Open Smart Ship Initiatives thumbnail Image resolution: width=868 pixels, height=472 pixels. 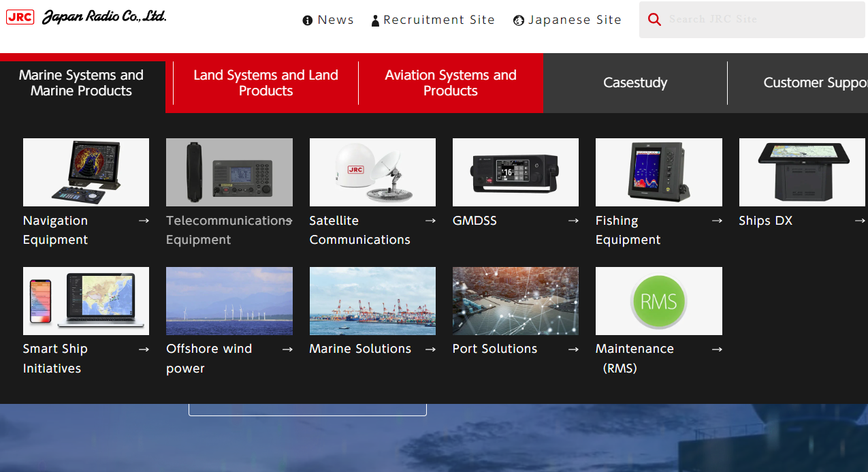(x=86, y=301)
